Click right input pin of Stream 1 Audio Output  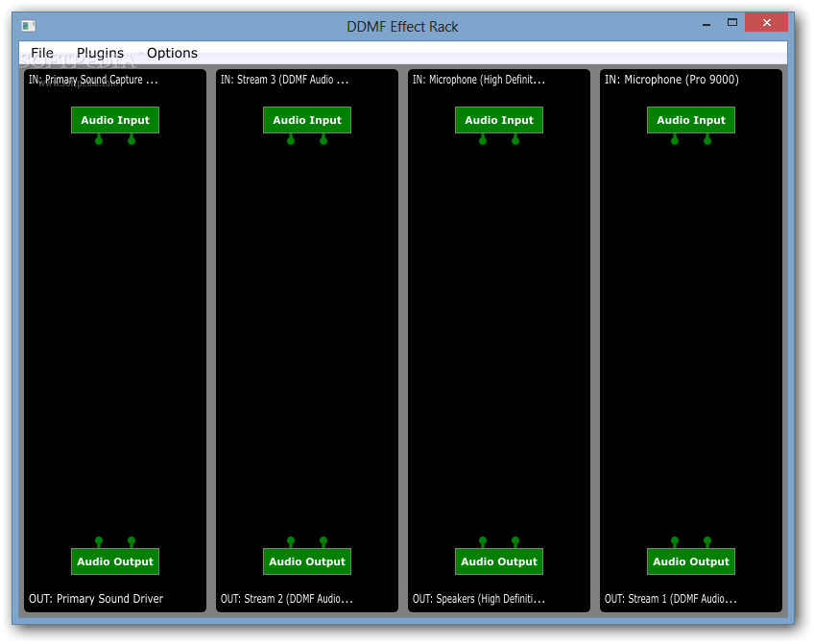[707, 541]
